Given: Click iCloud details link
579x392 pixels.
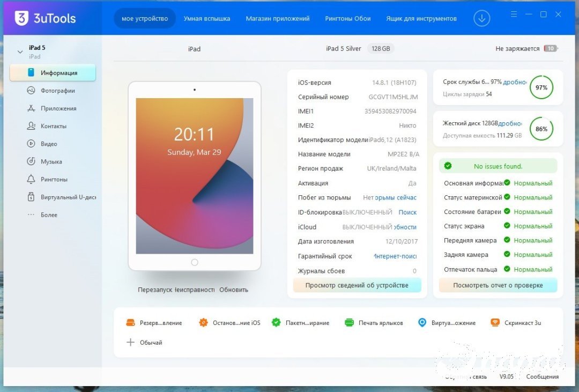Looking at the screenshot, I should click(405, 227).
